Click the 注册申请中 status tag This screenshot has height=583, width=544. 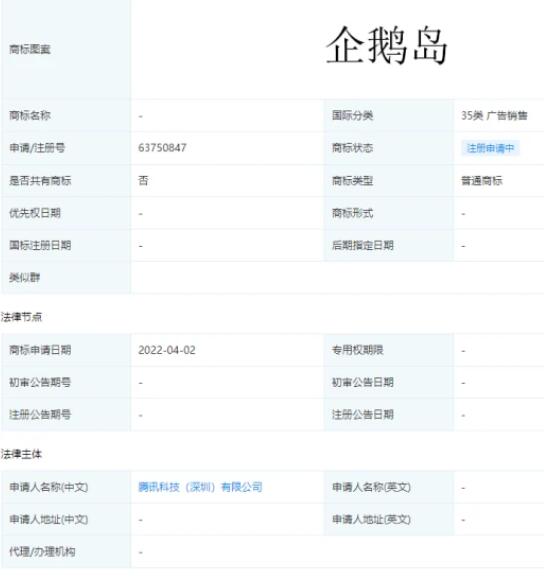(x=490, y=148)
